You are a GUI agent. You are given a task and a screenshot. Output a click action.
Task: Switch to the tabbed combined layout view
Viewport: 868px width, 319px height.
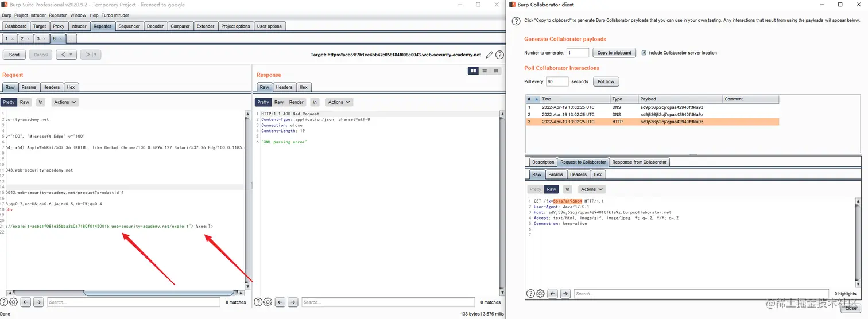497,71
